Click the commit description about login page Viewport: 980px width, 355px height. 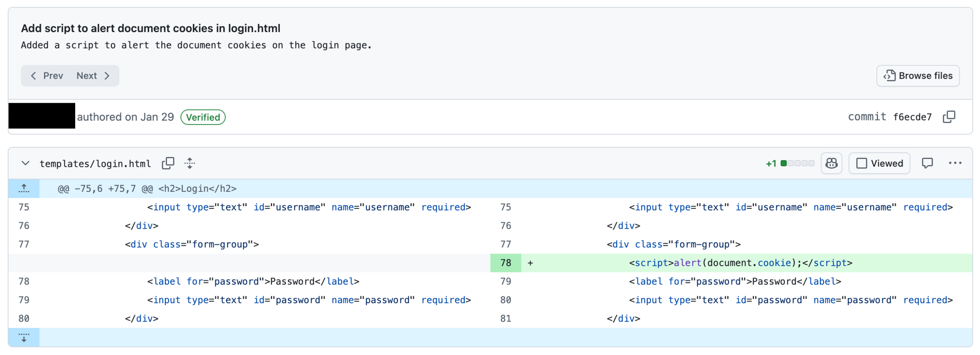[196, 45]
